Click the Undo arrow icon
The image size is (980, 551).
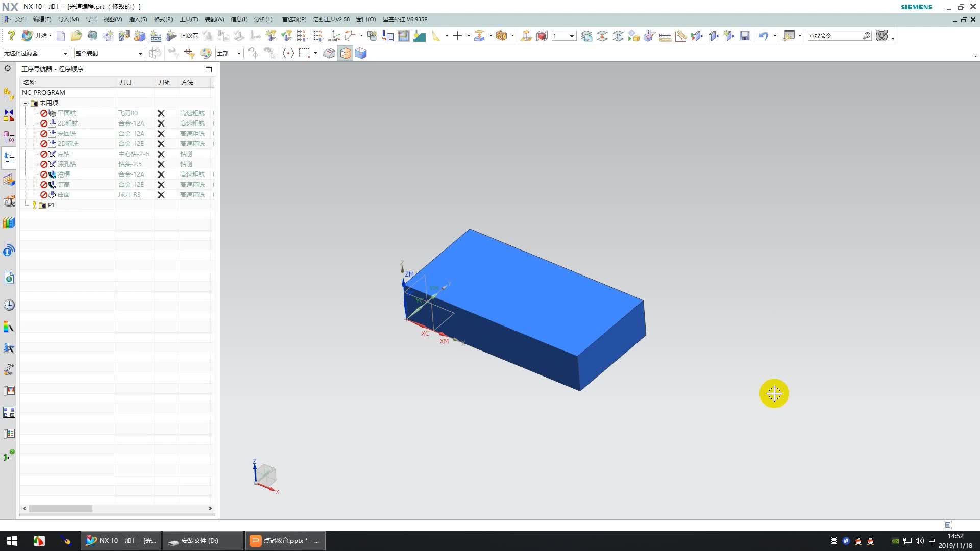click(763, 36)
